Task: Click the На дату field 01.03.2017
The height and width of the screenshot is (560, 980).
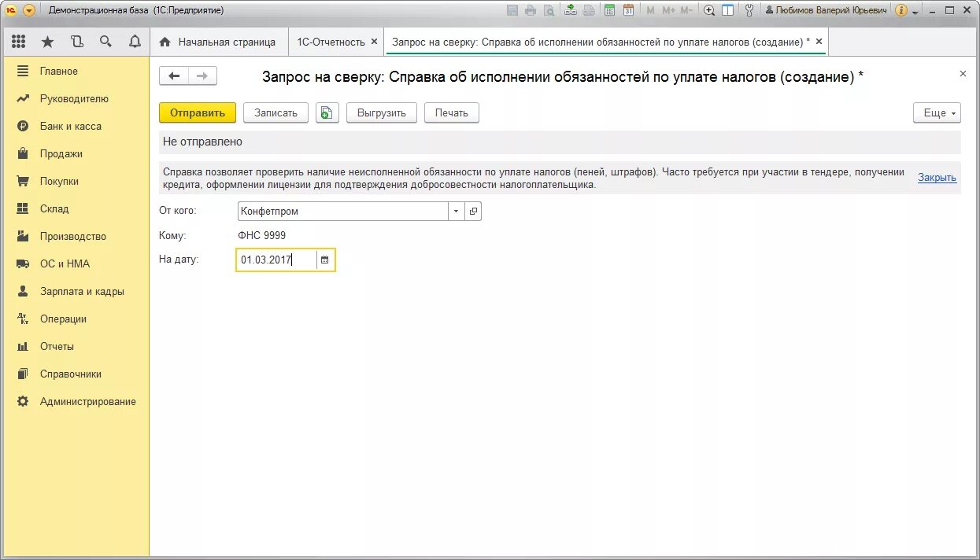Action: 277,260
